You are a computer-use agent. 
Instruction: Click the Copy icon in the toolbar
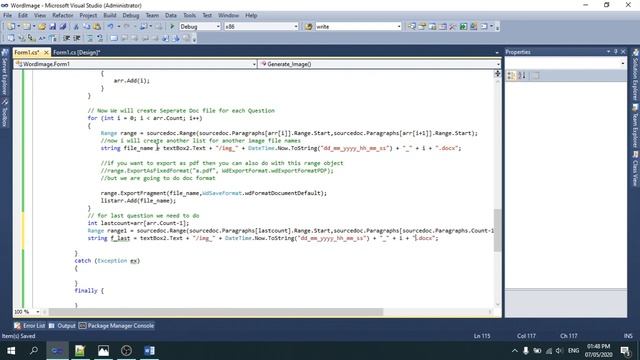point(87,27)
